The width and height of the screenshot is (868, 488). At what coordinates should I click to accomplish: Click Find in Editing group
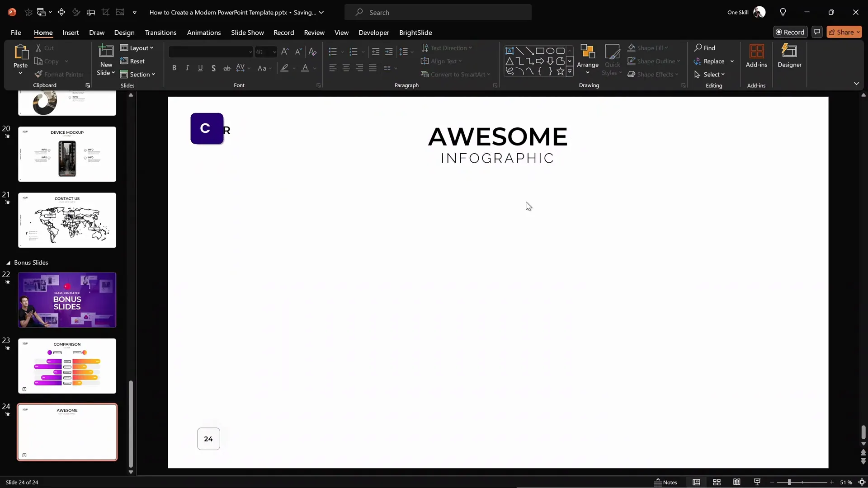click(705, 48)
